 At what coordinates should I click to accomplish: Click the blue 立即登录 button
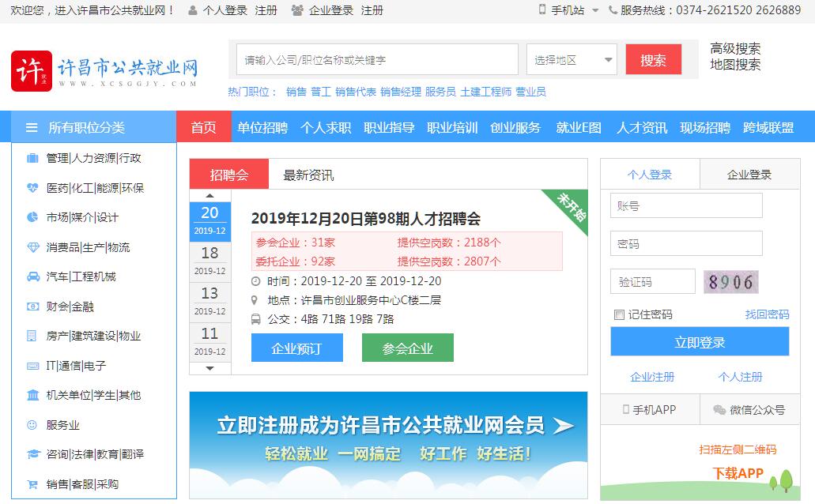700,342
